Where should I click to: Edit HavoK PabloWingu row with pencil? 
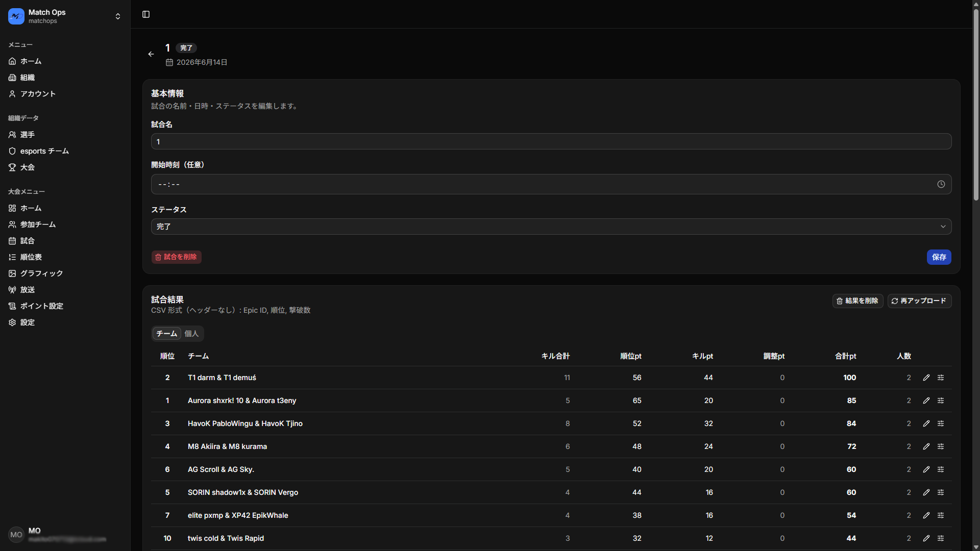click(926, 423)
